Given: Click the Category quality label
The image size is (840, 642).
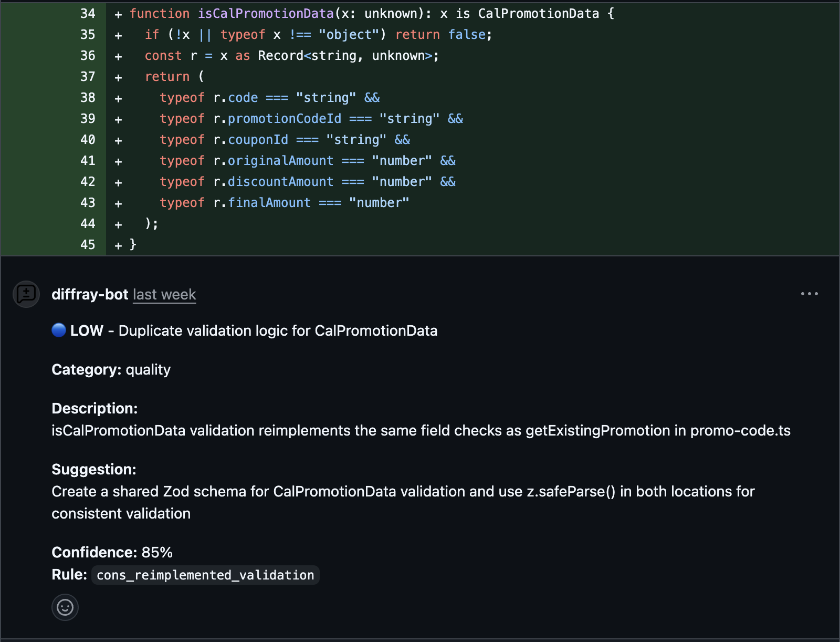Looking at the screenshot, I should [x=110, y=369].
